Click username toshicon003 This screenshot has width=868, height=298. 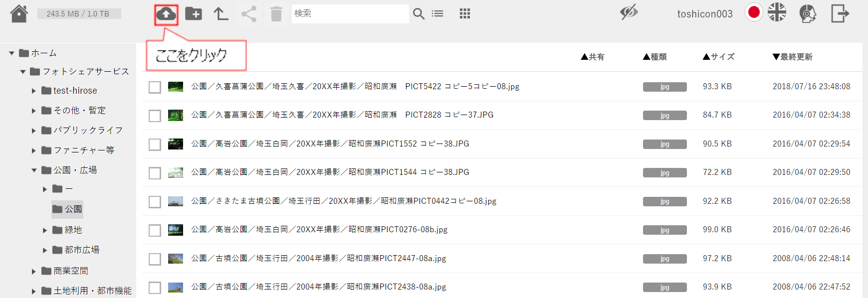tap(705, 14)
